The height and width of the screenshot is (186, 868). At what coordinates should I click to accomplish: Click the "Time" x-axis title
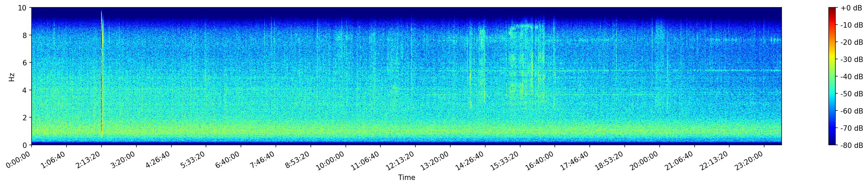(x=406, y=178)
